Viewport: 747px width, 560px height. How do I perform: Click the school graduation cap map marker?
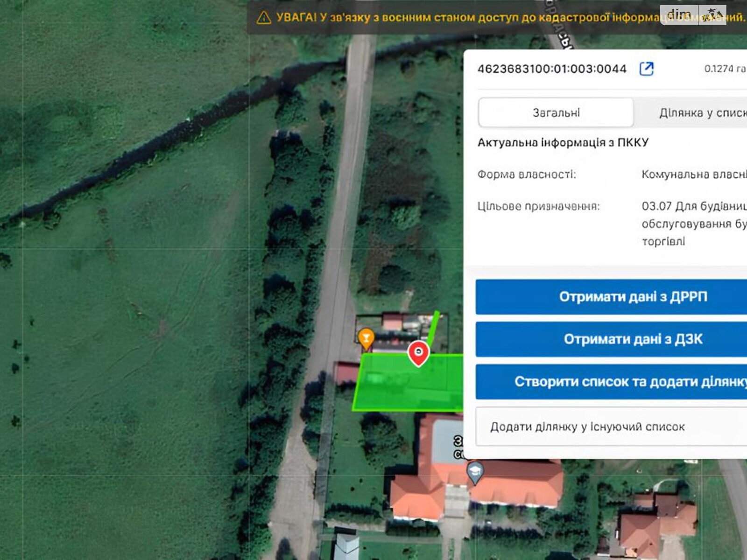click(475, 473)
